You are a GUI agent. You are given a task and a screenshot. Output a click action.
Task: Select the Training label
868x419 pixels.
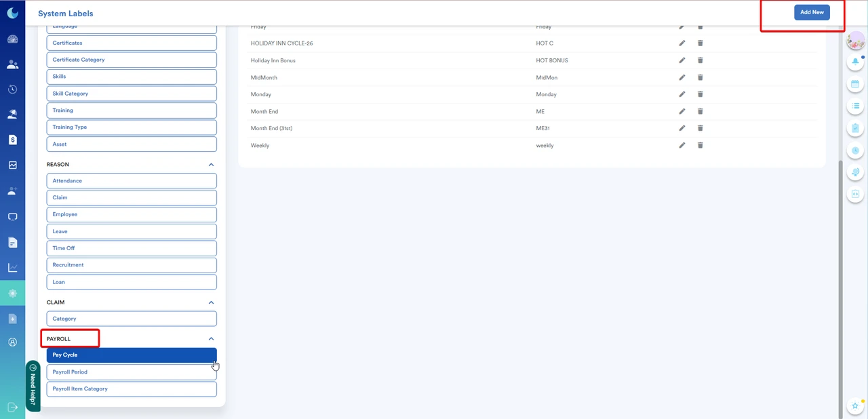(x=132, y=110)
